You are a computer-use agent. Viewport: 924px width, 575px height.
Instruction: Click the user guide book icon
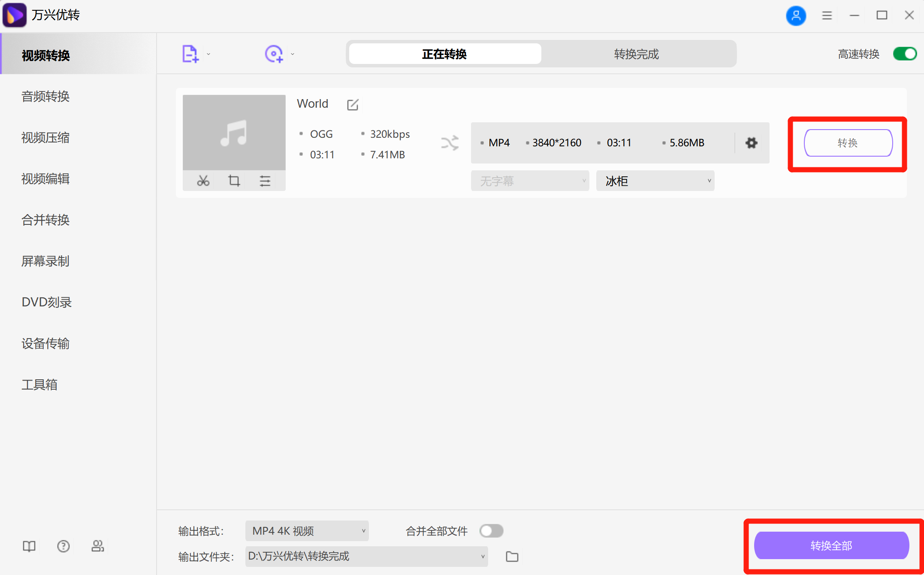coord(28,546)
